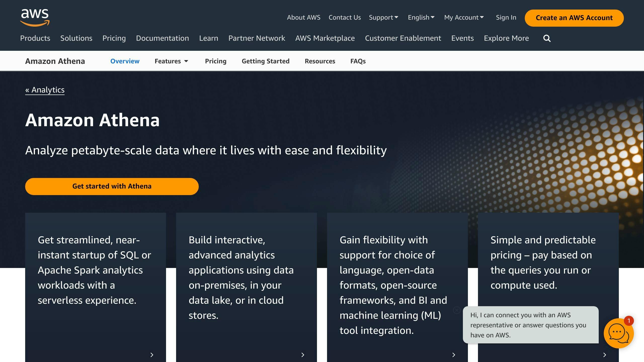
Task: Click arrow on serverless experience card
Action: (152, 355)
